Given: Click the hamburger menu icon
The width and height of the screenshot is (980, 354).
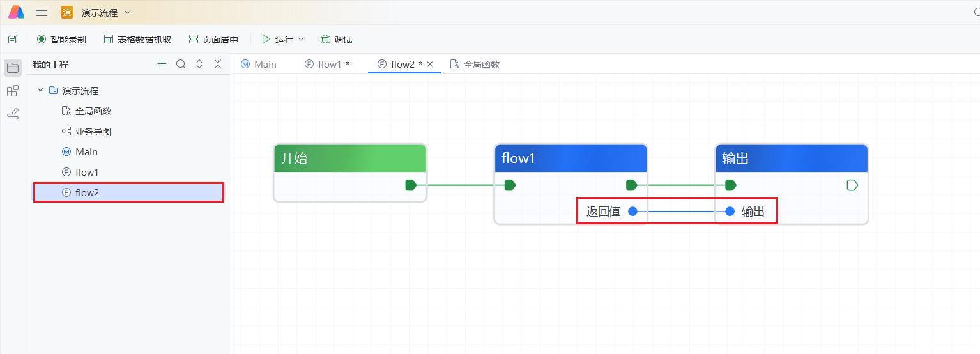Looking at the screenshot, I should [42, 12].
